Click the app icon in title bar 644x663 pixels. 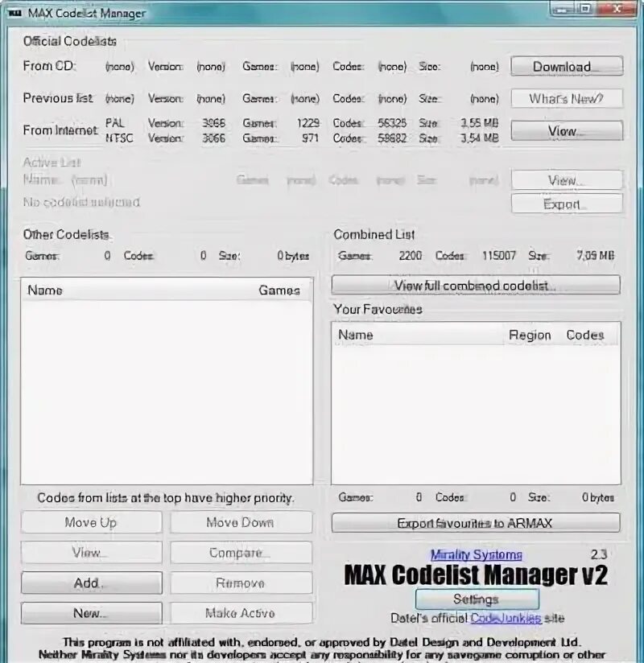(15, 13)
